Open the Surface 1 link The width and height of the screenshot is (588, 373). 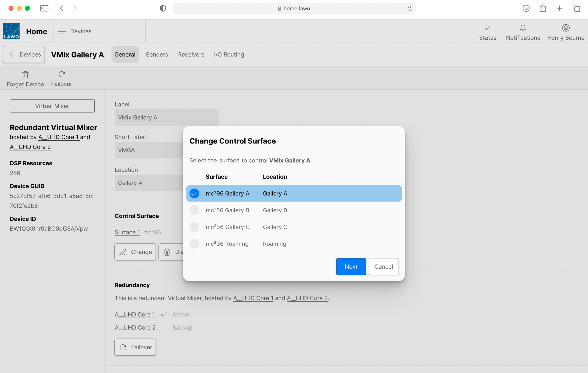[x=127, y=232]
